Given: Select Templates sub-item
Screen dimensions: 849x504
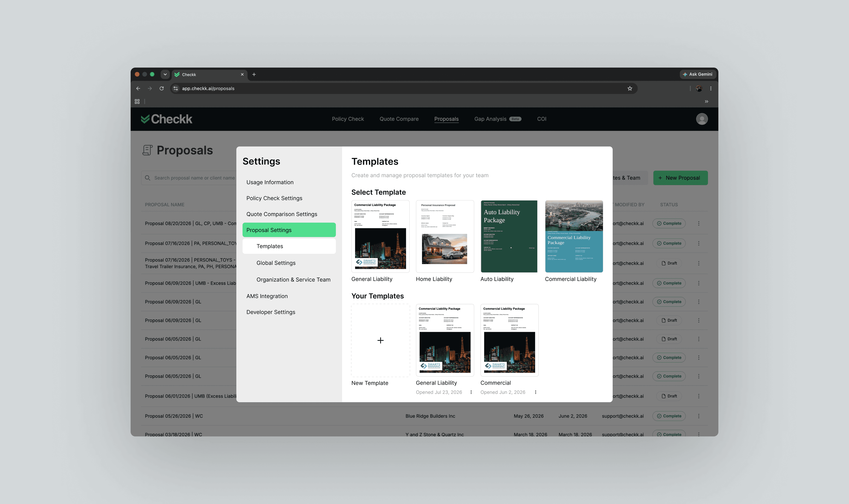Looking at the screenshot, I should 289,246.
